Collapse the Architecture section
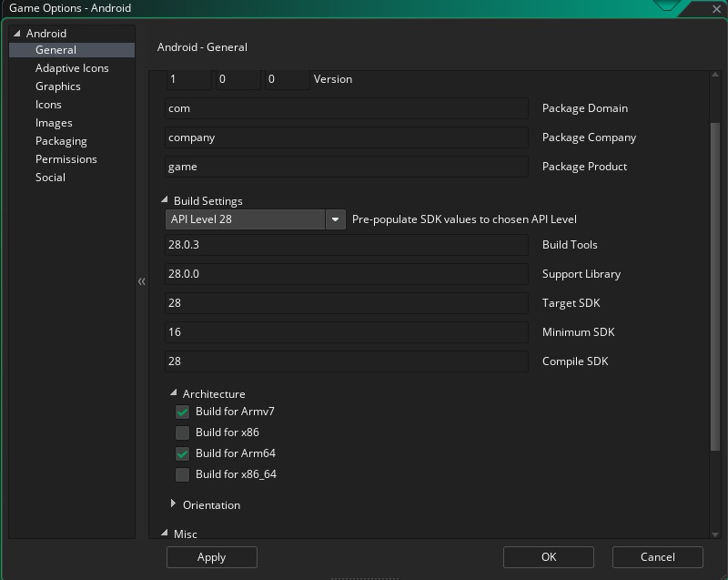The height and width of the screenshot is (580, 728). (174, 393)
